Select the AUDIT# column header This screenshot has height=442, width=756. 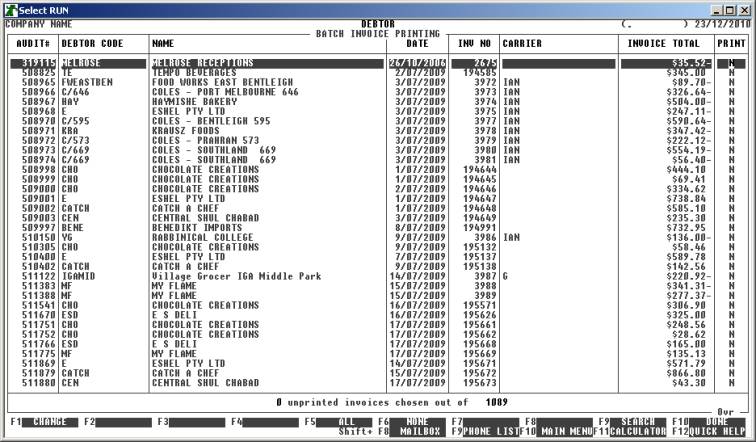[33, 43]
